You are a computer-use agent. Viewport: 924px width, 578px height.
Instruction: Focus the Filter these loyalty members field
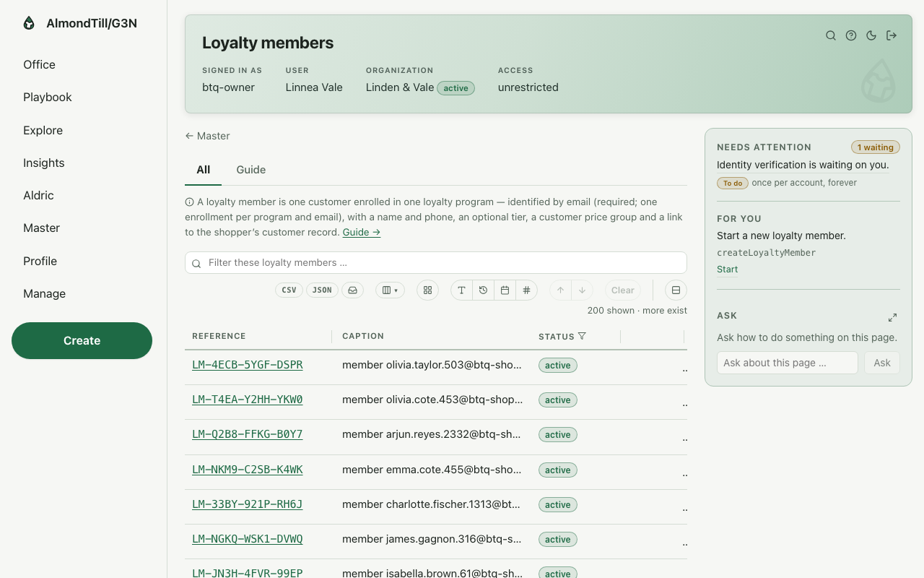coord(436,262)
